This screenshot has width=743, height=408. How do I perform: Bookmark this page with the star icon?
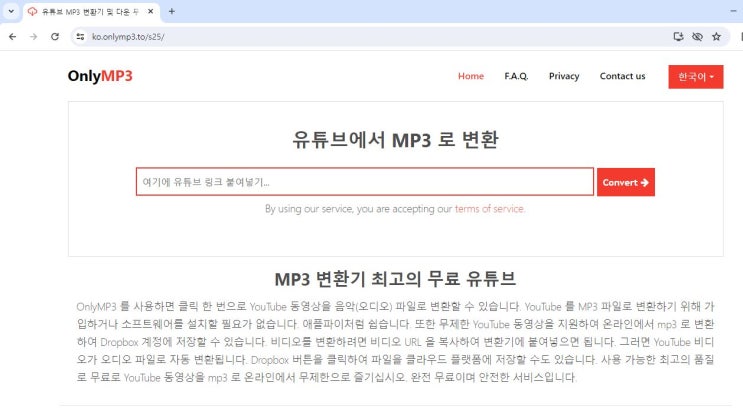click(716, 36)
